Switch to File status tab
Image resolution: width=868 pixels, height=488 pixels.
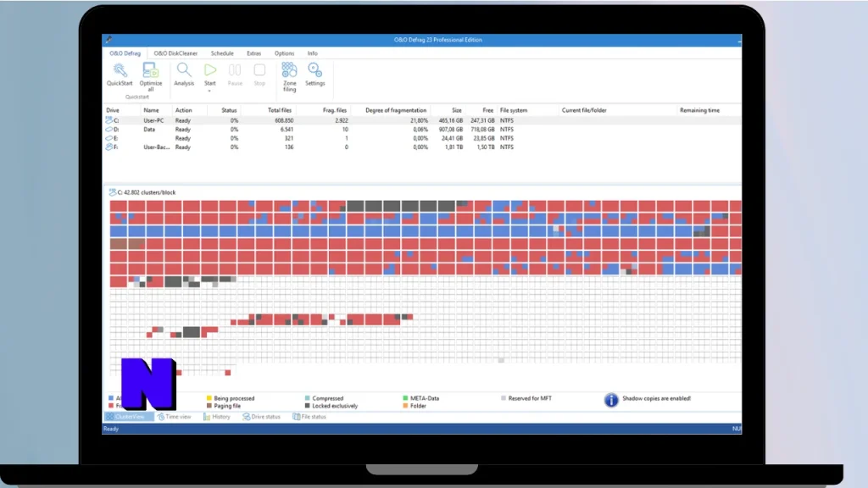[309, 417]
